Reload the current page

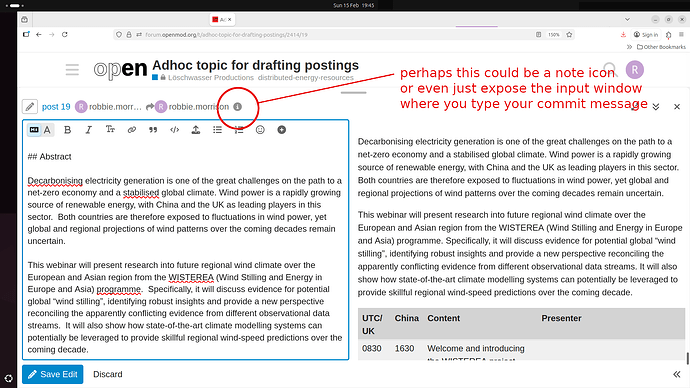pos(65,34)
